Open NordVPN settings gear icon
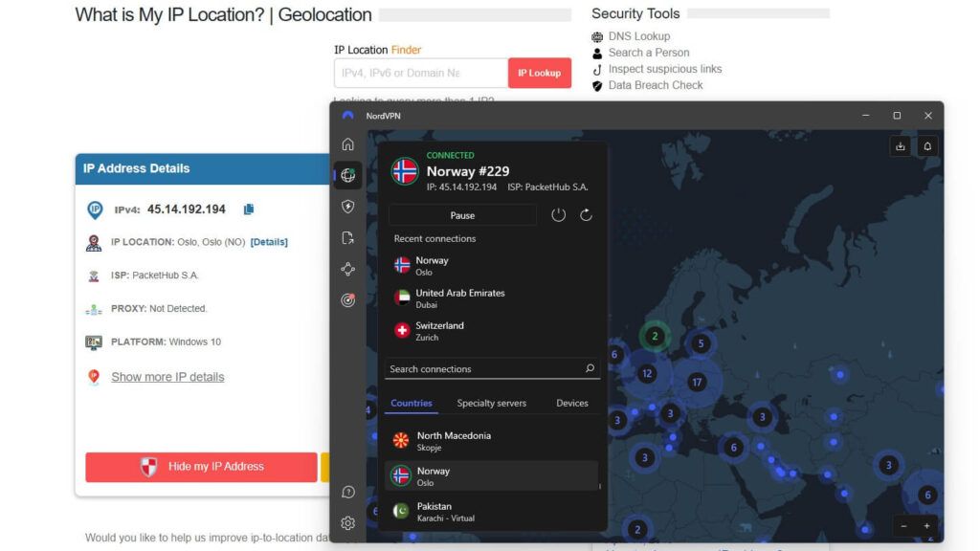Image resolution: width=980 pixels, height=551 pixels. [x=348, y=523]
